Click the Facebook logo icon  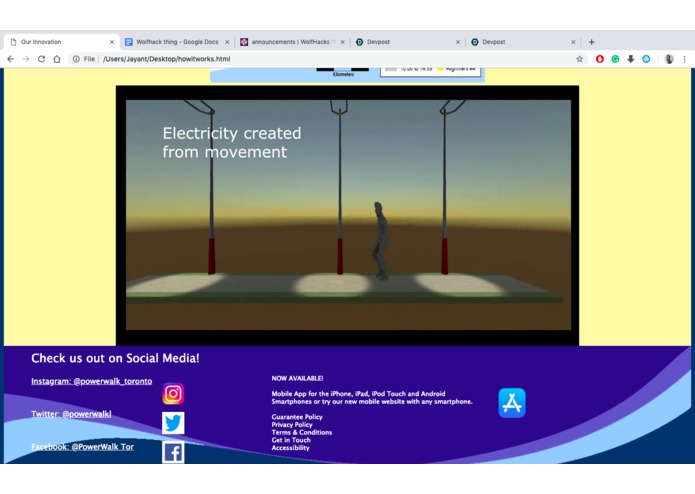(x=173, y=452)
